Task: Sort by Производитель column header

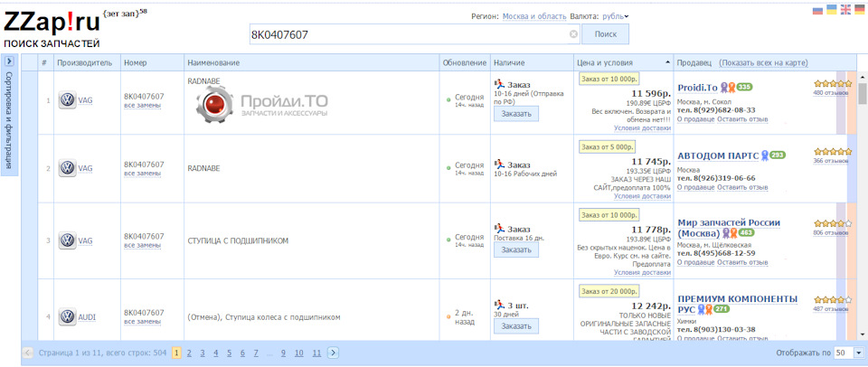Action: point(85,63)
